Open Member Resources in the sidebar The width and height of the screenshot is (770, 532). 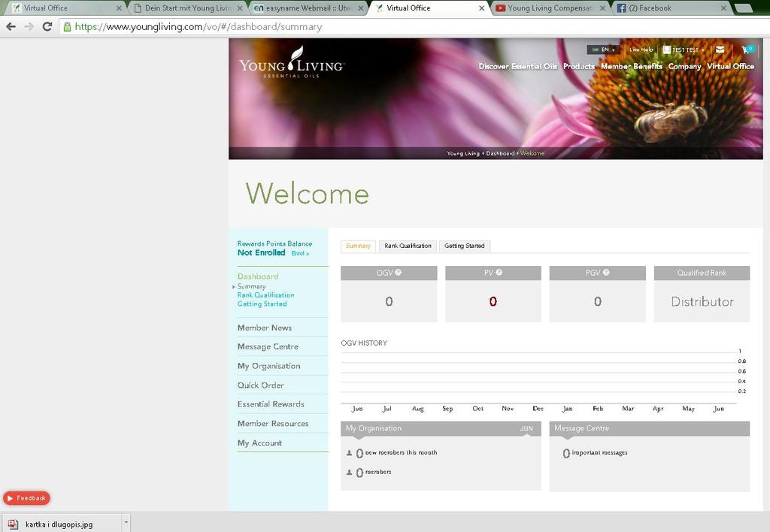[273, 424]
